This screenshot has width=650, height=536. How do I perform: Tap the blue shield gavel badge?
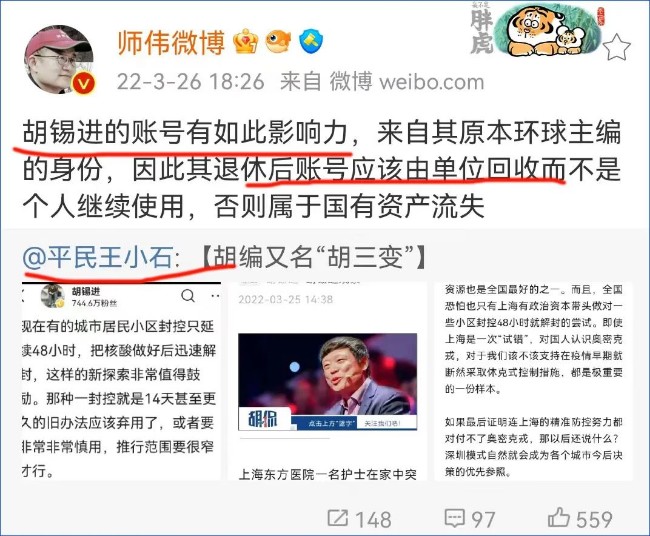(311, 41)
